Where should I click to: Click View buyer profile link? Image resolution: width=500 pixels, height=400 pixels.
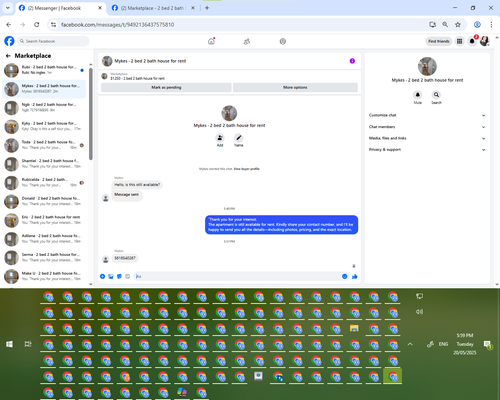(x=246, y=169)
